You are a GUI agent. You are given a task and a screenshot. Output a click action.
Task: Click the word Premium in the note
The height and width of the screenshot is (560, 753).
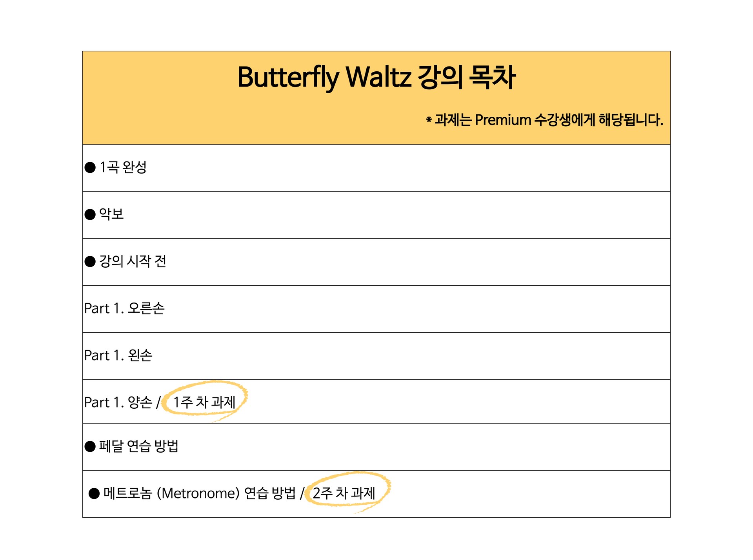[x=502, y=120]
